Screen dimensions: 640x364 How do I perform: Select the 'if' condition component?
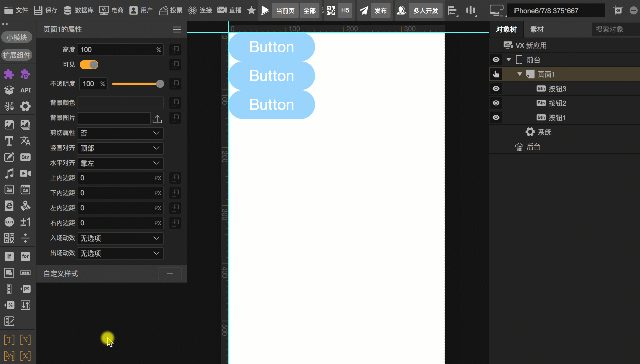tap(9, 256)
